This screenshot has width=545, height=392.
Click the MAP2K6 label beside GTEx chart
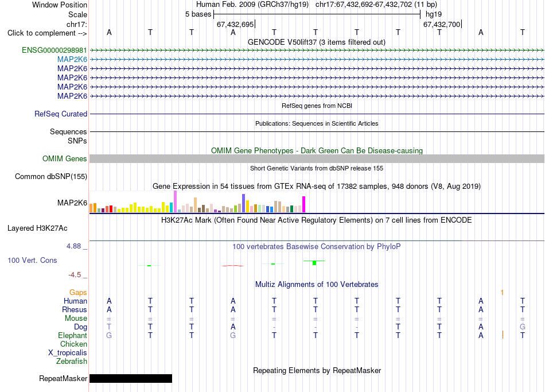(x=72, y=203)
